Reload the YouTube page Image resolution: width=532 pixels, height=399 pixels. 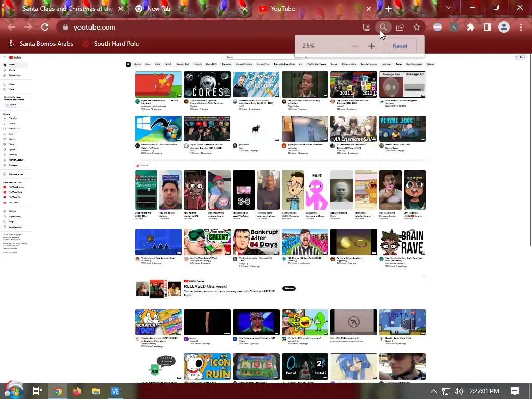45,27
